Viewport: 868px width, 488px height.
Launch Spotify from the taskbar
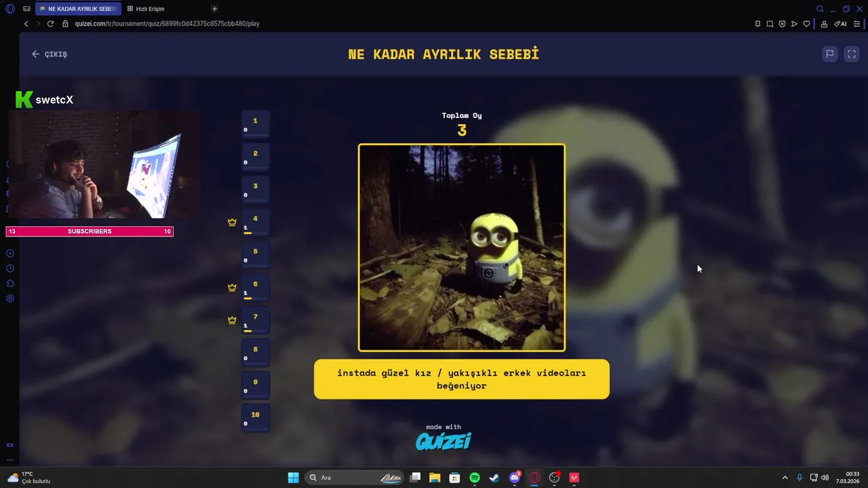[475, 478]
